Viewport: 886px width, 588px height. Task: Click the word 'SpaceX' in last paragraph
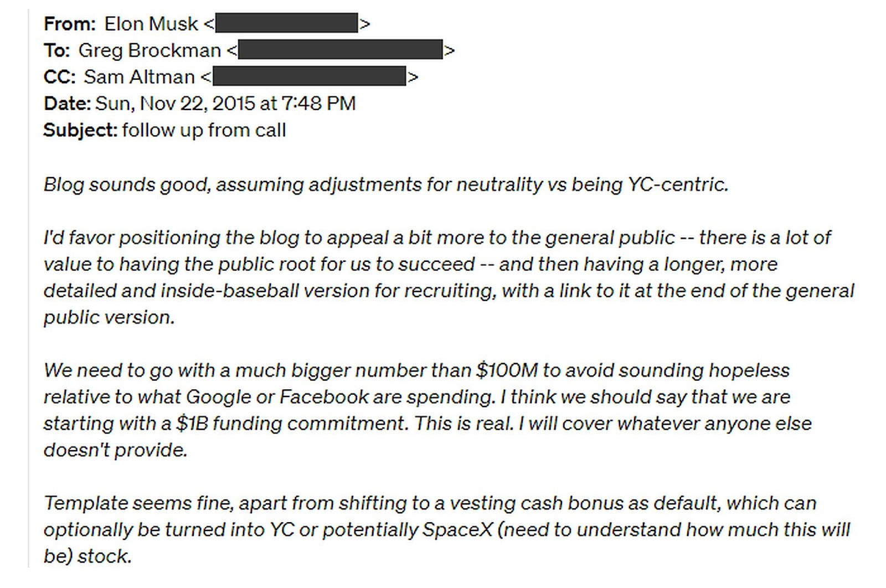[x=457, y=529]
